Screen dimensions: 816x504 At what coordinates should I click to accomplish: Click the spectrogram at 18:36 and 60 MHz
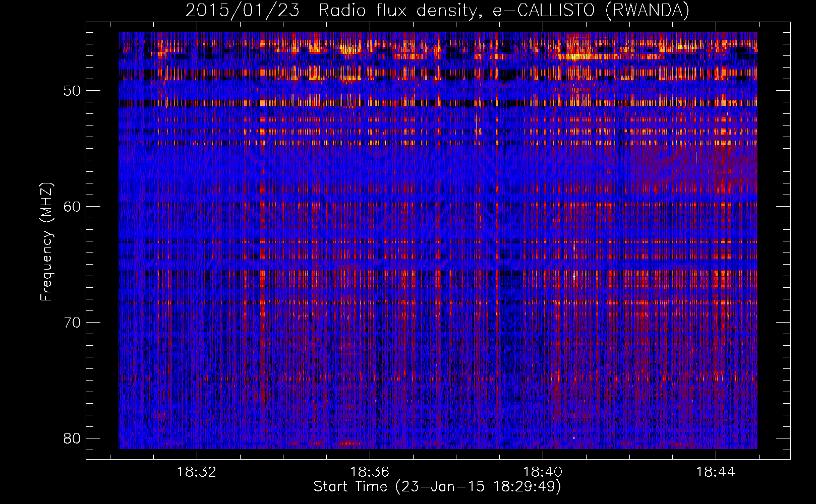pos(370,206)
